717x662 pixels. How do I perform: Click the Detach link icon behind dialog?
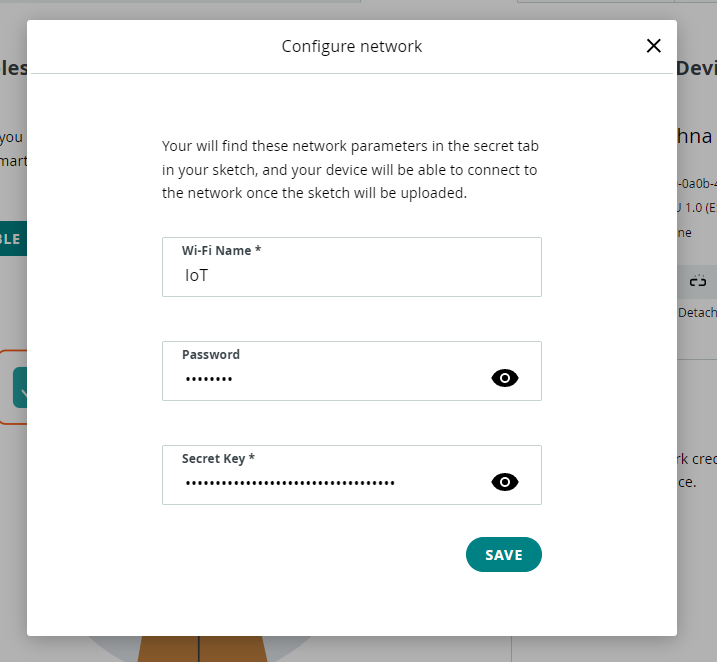(x=697, y=281)
